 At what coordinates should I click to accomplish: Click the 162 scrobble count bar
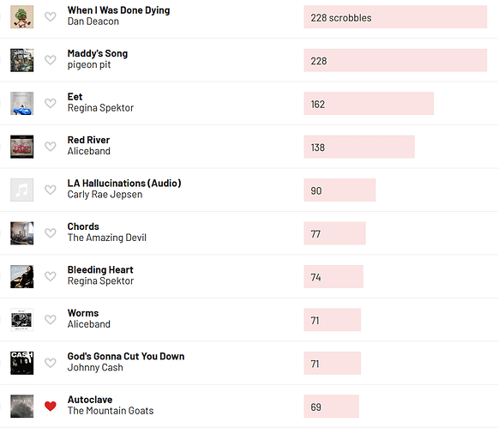point(369,103)
